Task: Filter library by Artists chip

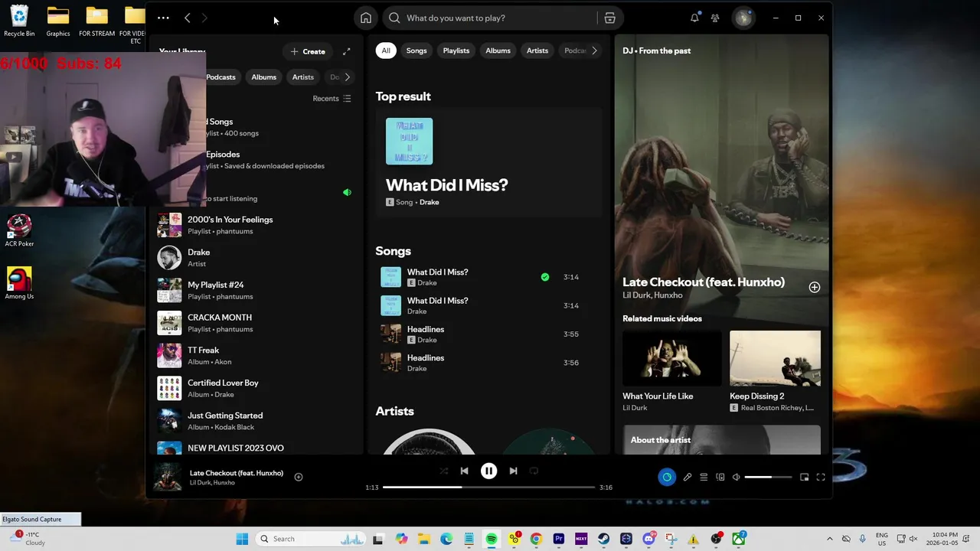Action: click(x=303, y=77)
